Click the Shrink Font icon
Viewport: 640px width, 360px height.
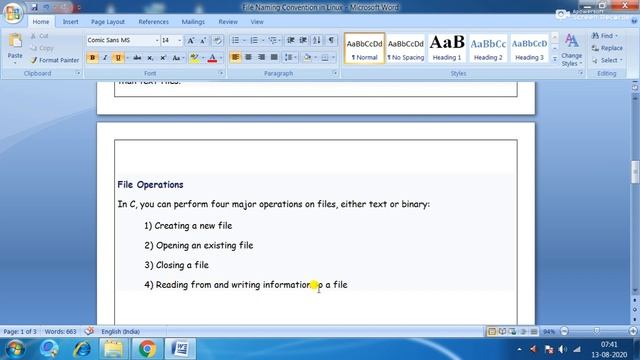click(203, 40)
